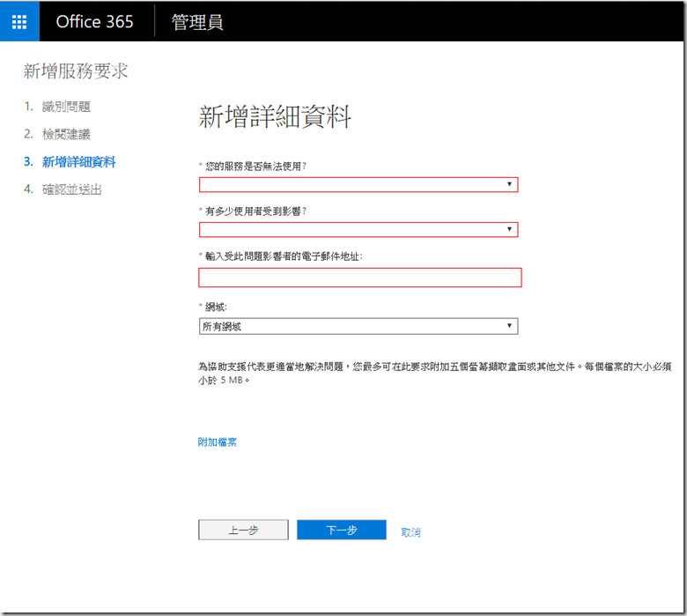This screenshot has width=687, height=616.
Task: Focus the affected users email address field
Action: (x=359, y=278)
